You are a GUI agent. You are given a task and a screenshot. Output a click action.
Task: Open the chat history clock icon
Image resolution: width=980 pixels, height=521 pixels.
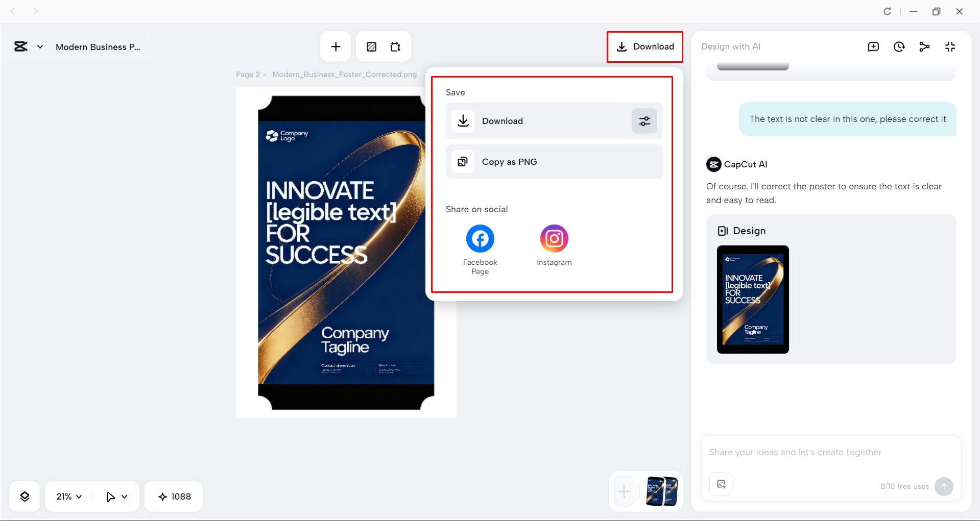pyautogui.click(x=899, y=47)
